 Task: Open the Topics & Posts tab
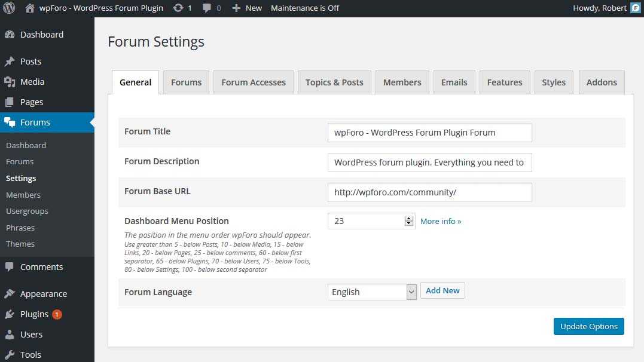(334, 82)
